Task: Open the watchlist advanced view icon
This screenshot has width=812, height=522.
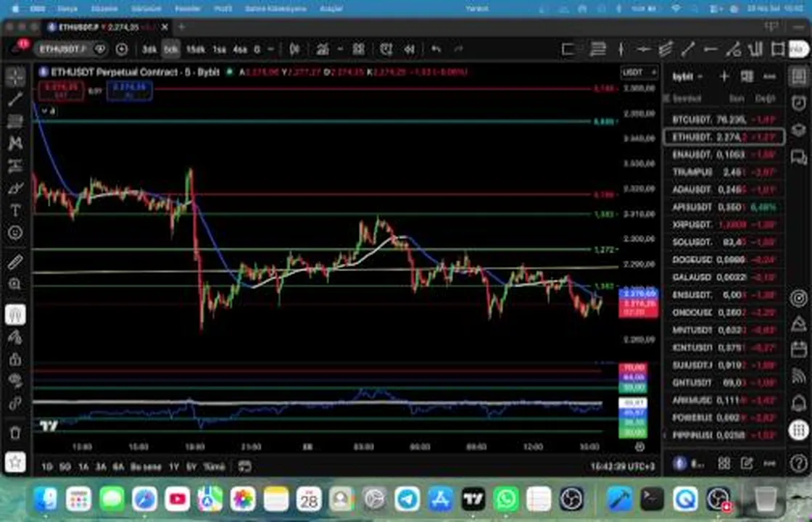Action: 747,77
